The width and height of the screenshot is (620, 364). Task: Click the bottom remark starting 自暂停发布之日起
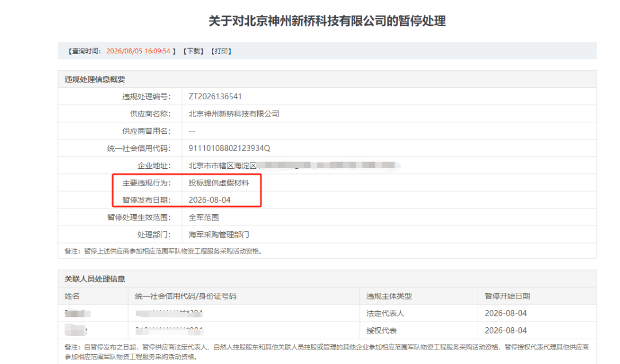pyautogui.click(x=327, y=352)
